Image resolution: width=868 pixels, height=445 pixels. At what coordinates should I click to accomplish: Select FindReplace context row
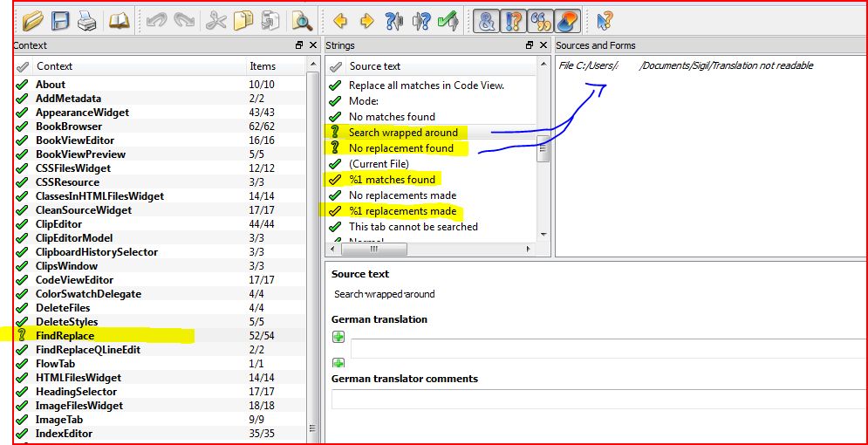(x=159, y=335)
